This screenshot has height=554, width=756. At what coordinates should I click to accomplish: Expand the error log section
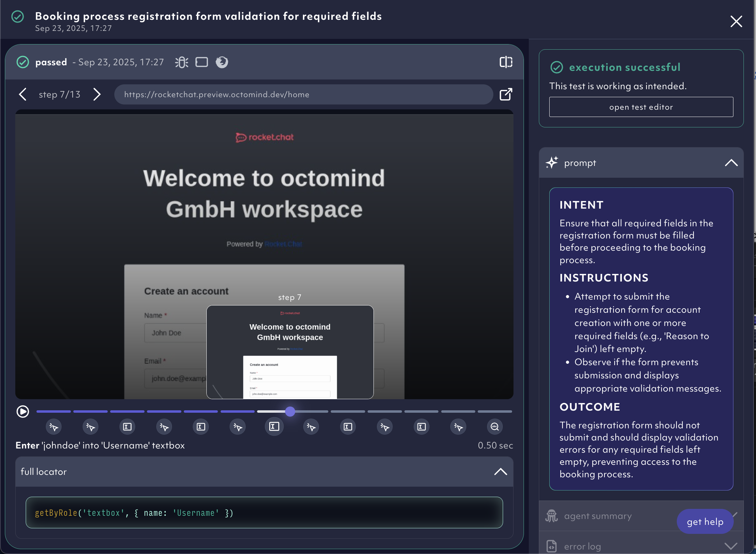[x=731, y=546]
